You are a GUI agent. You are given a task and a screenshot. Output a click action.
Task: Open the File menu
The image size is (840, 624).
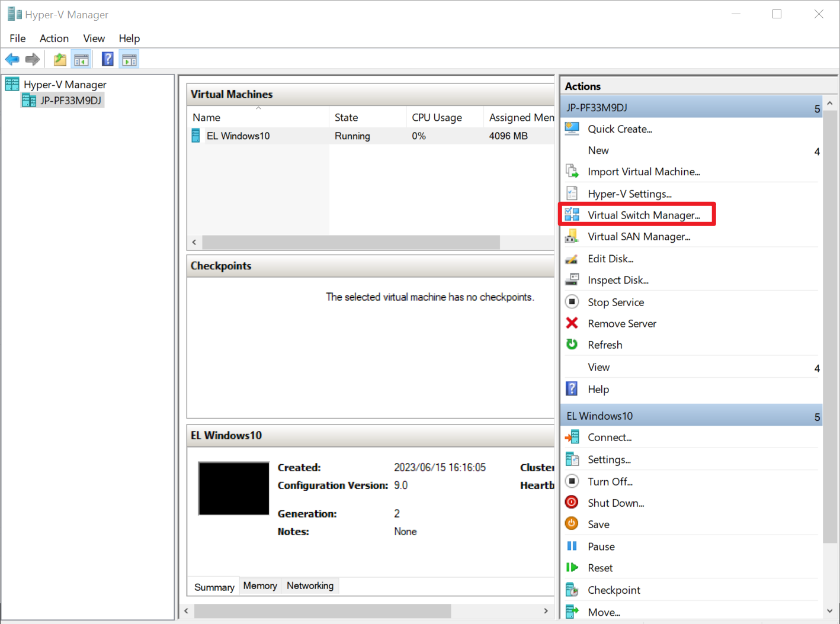tap(18, 38)
